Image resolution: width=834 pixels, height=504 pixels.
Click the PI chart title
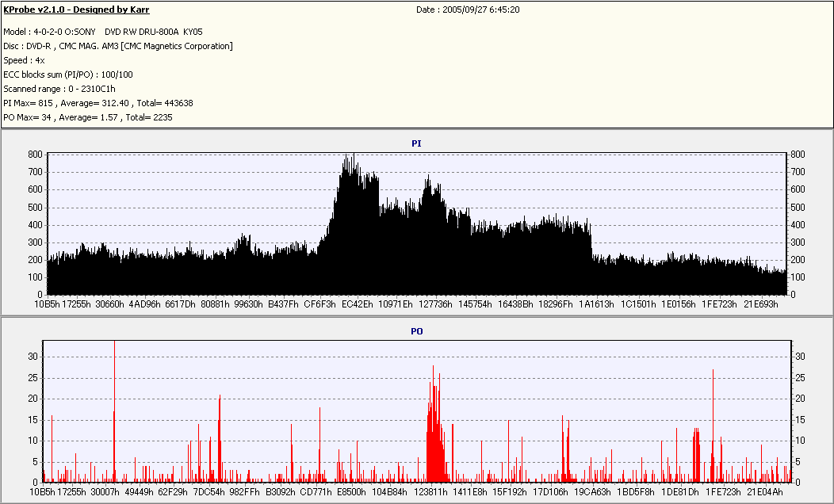click(416, 143)
